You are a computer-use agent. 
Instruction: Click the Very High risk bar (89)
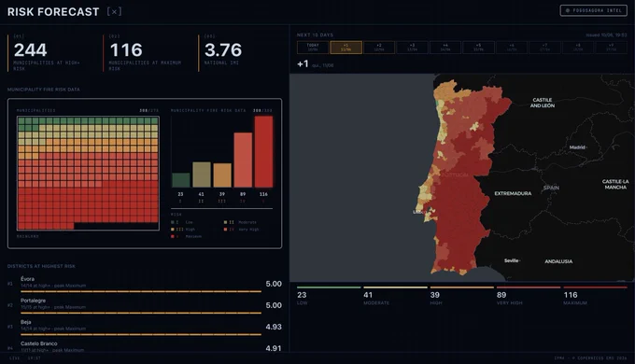point(243,160)
